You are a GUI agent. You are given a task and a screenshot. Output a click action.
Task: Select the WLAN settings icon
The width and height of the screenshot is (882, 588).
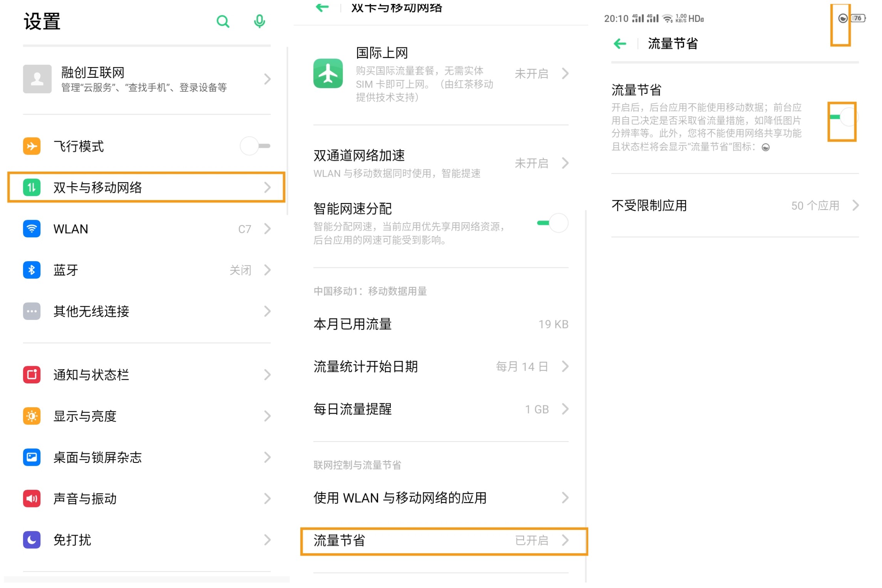(x=32, y=229)
